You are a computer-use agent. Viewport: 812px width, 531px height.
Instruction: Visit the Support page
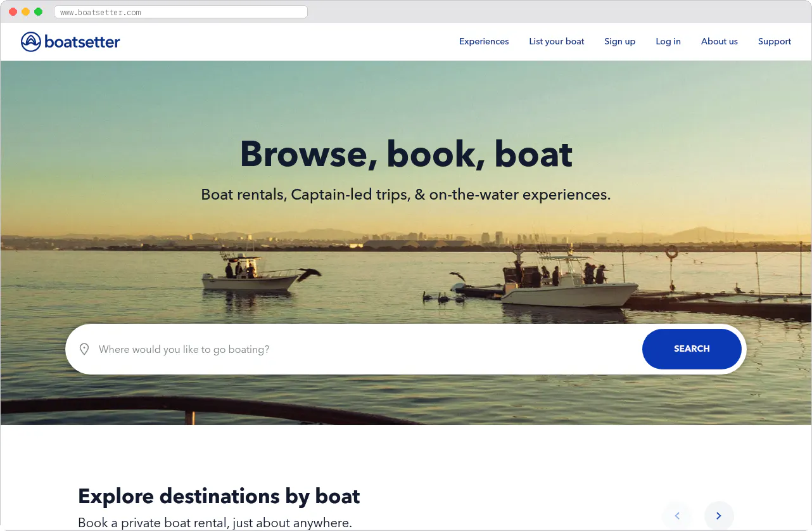click(774, 41)
